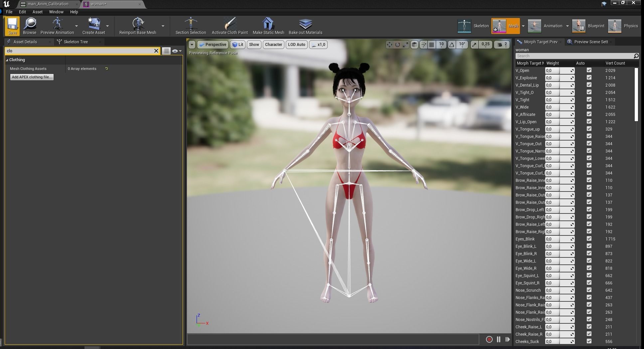Reset Mesh Clothing Assets to default
644x349 pixels.
[x=106, y=69]
